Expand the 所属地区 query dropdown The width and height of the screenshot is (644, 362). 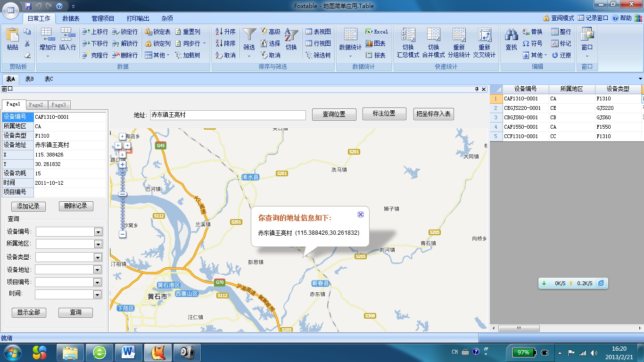(98, 244)
